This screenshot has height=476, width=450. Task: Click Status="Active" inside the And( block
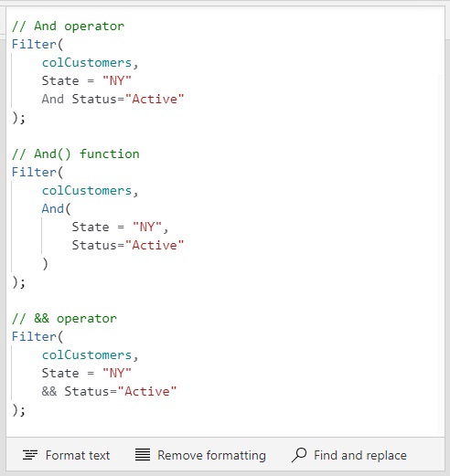pos(128,245)
